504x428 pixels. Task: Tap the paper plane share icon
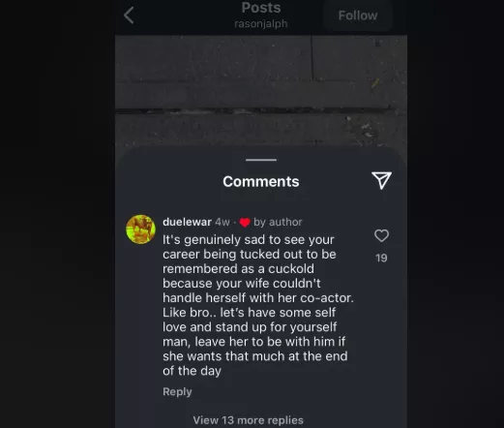point(381,180)
